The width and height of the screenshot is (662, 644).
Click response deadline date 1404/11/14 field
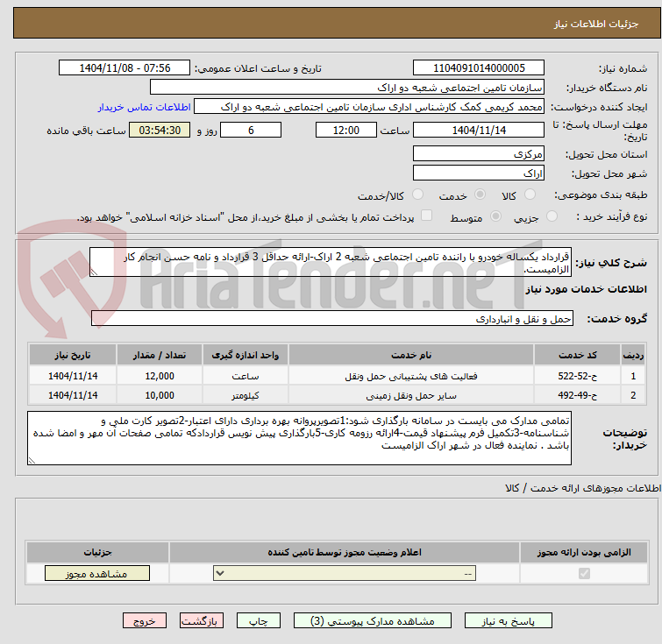[x=479, y=130]
